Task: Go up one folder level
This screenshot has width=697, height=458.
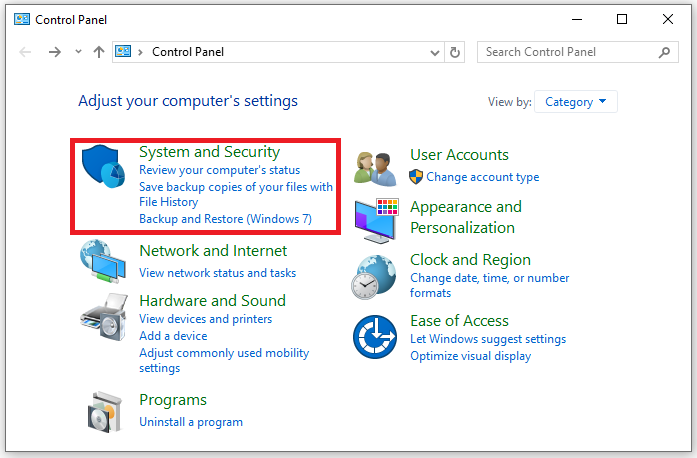Action: coord(99,52)
